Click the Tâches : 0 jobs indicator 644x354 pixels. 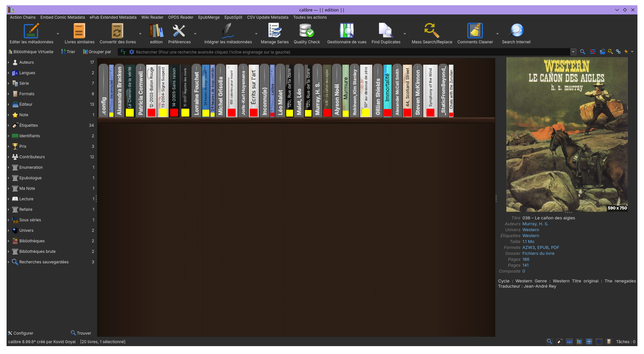(626, 342)
